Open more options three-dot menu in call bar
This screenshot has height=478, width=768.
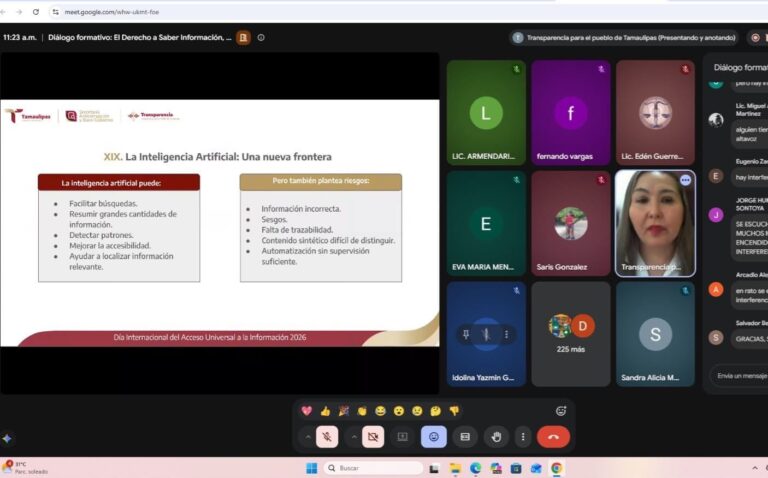coord(523,436)
